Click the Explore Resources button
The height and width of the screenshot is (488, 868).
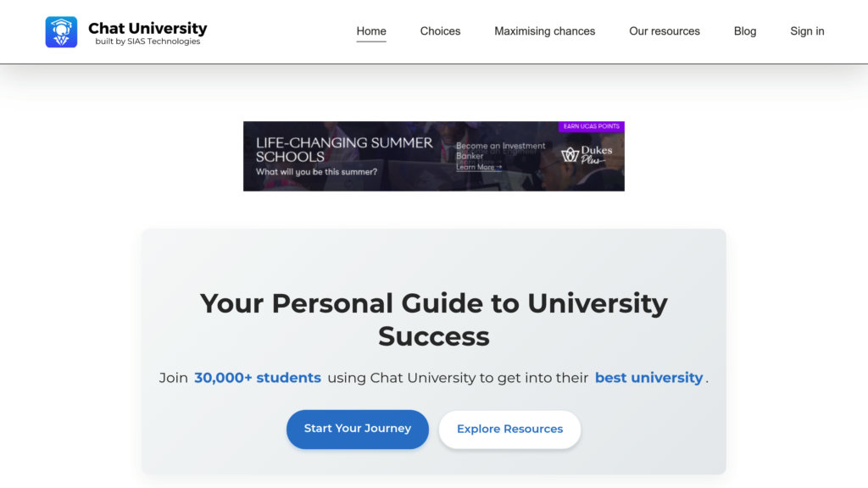coord(509,429)
